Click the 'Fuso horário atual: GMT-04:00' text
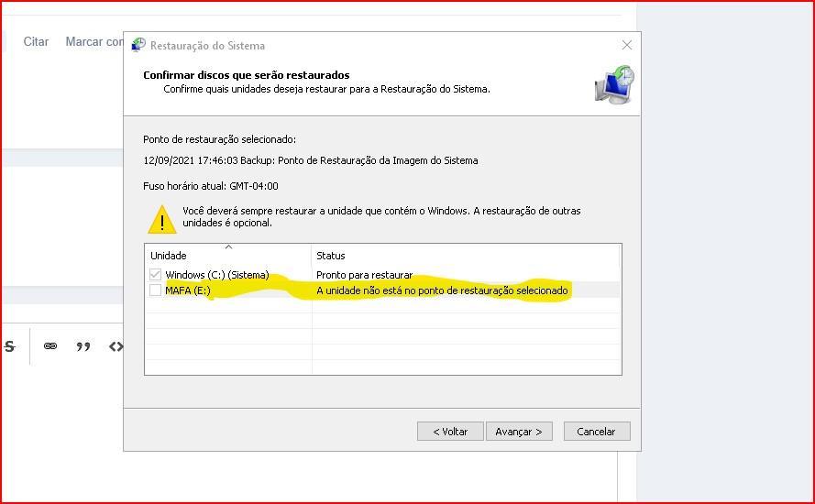The height and width of the screenshot is (504, 815). coord(211,186)
